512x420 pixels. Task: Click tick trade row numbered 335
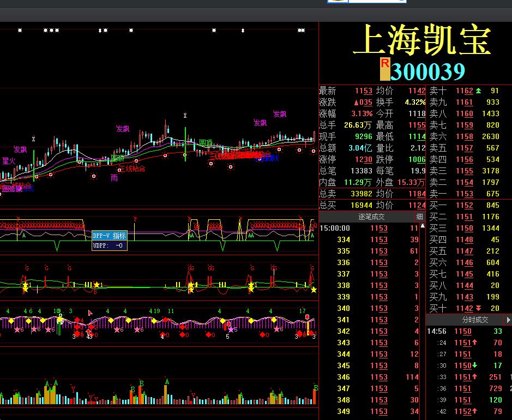point(369,251)
